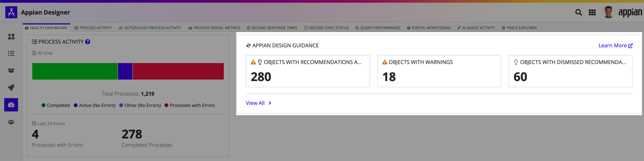Open the Objects with Dismissed Recommendations card
The height and width of the screenshot is (161, 644).
pos(570,71)
